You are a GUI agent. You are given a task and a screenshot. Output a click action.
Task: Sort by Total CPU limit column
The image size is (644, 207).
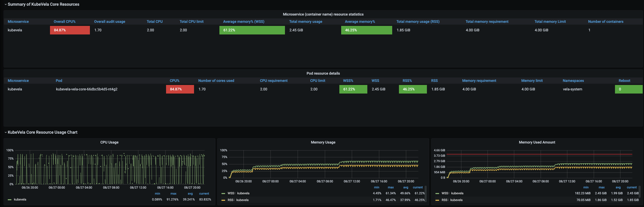click(x=191, y=22)
